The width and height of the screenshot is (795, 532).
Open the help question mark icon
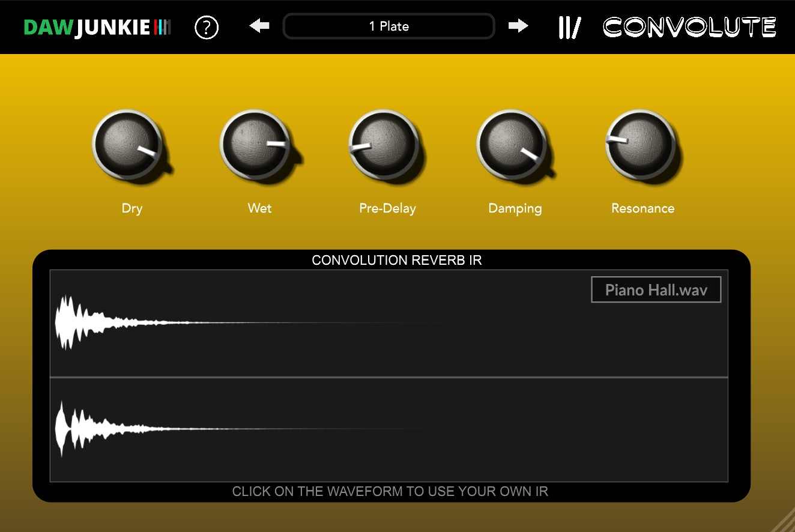[207, 27]
